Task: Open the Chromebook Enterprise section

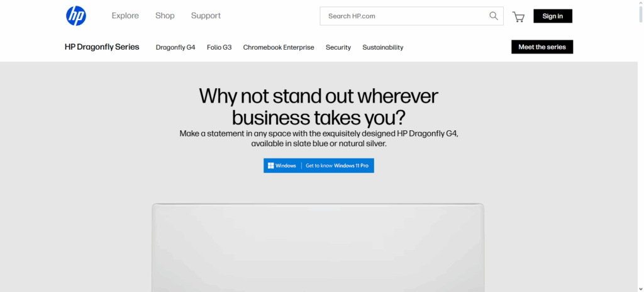Action: pyautogui.click(x=279, y=47)
